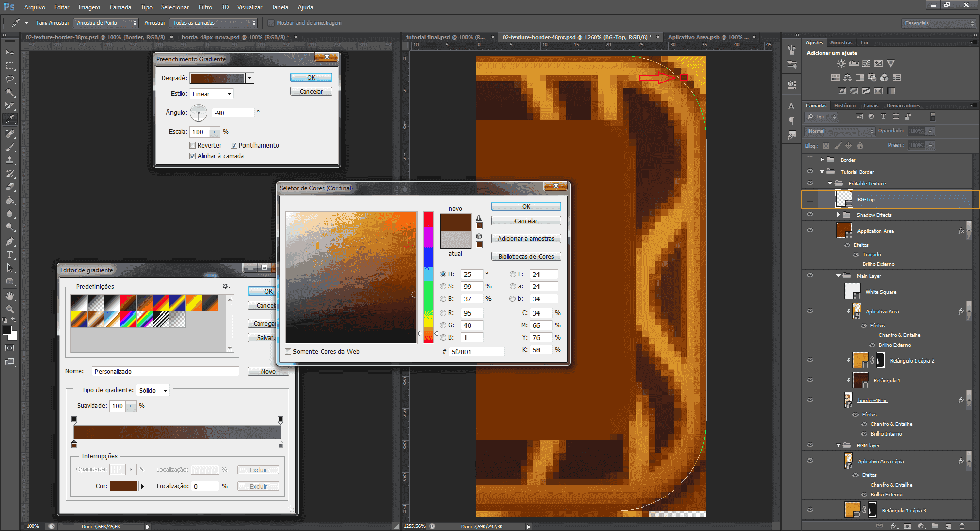Select the S saturation radio button

pos(443,286)
